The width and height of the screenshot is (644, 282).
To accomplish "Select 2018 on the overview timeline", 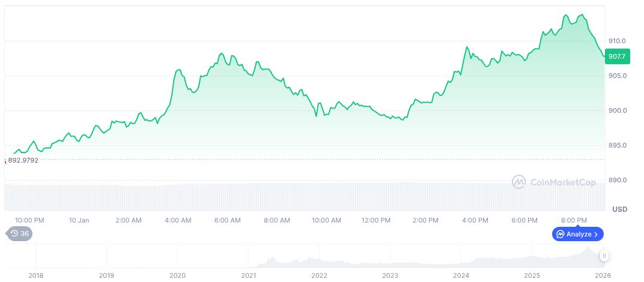I will pos(35,275).
